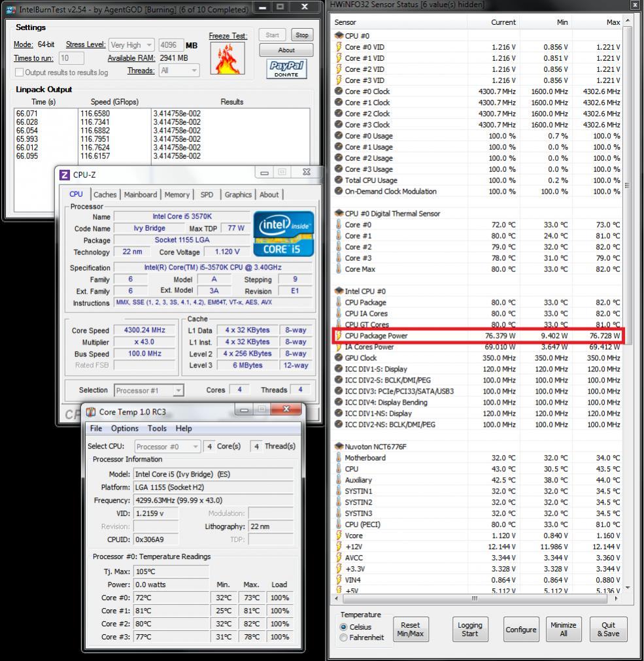Click the lightning icon beside Vcore

[339, 535]
